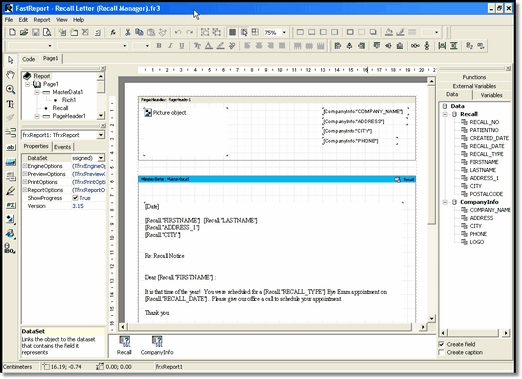Click the Show Grid toolbar icon
Viewport: 522px width, 379px height.
(232, 32)
